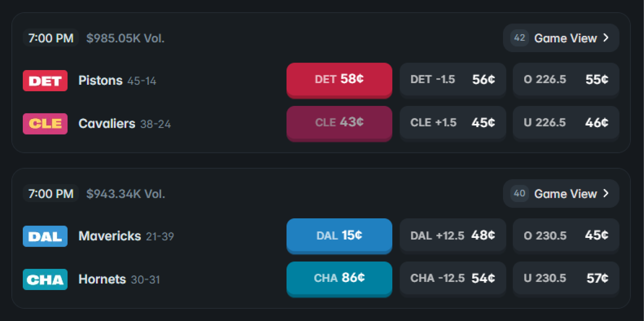Click the CLE Cavaliers team logo
The width and height of the screenshot is (644, 321).
tap(45, 124)
